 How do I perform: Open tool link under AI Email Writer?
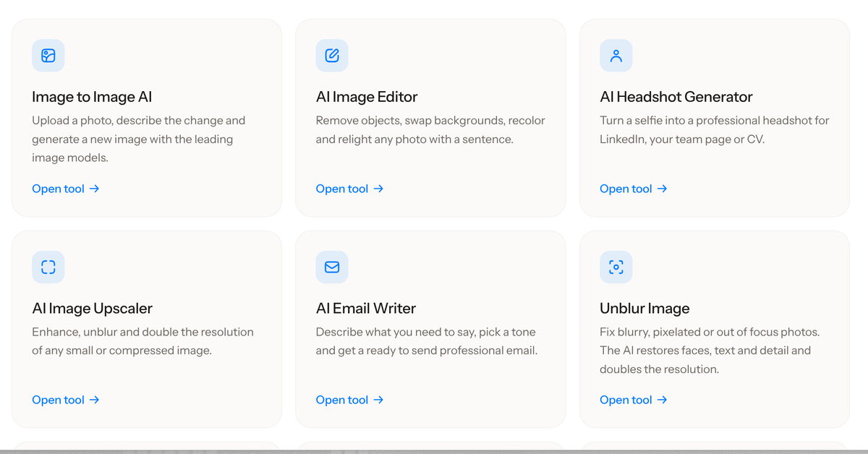[x=349, y=400]
